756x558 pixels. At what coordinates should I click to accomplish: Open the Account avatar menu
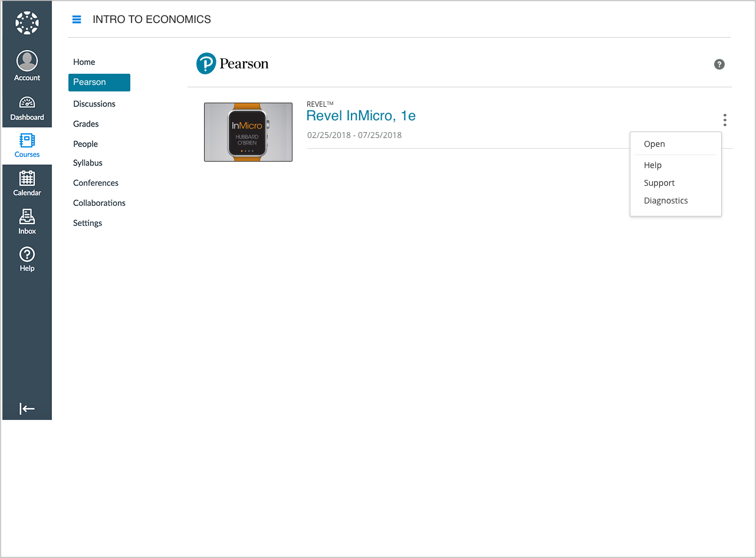(27, 66)
